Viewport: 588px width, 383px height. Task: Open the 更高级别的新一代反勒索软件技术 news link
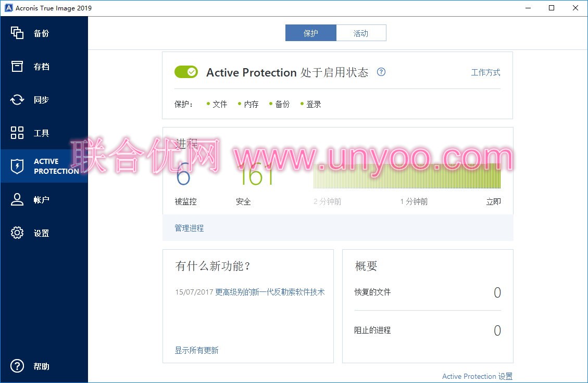270,292
